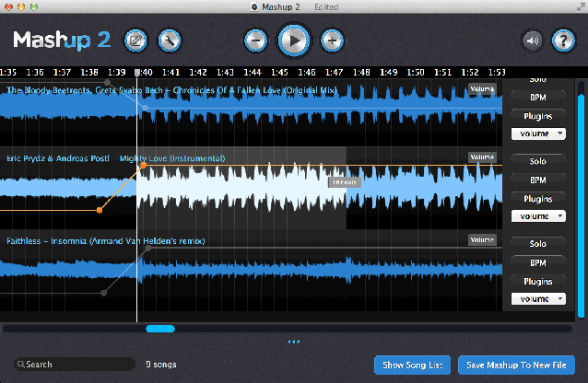588x383 pixels.
Task: Click BPM for the Eric Prydz track
Action: 537,180
